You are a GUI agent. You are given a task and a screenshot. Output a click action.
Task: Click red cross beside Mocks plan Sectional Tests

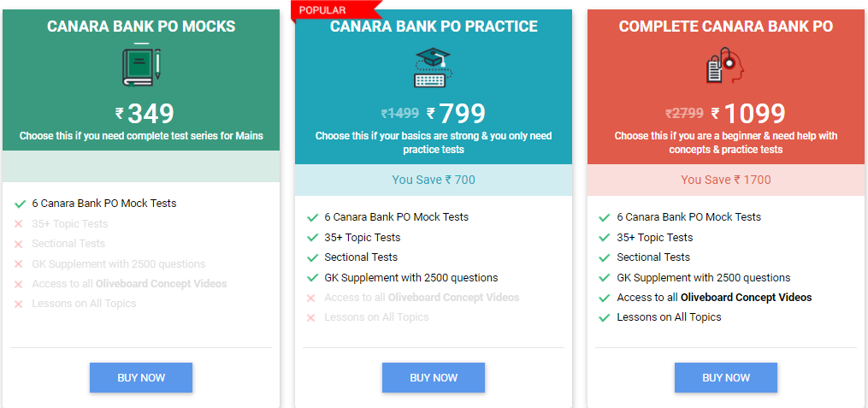point(18,244)
